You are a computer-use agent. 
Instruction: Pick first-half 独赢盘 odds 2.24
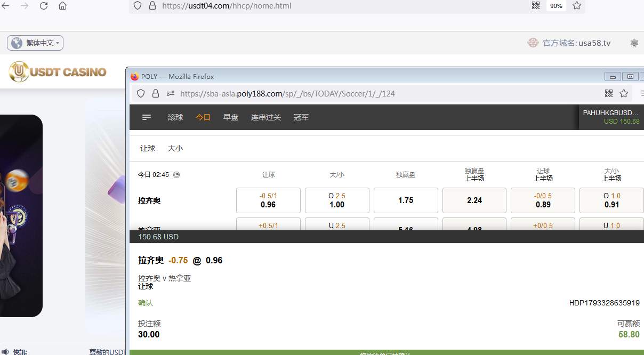[474, 200]
